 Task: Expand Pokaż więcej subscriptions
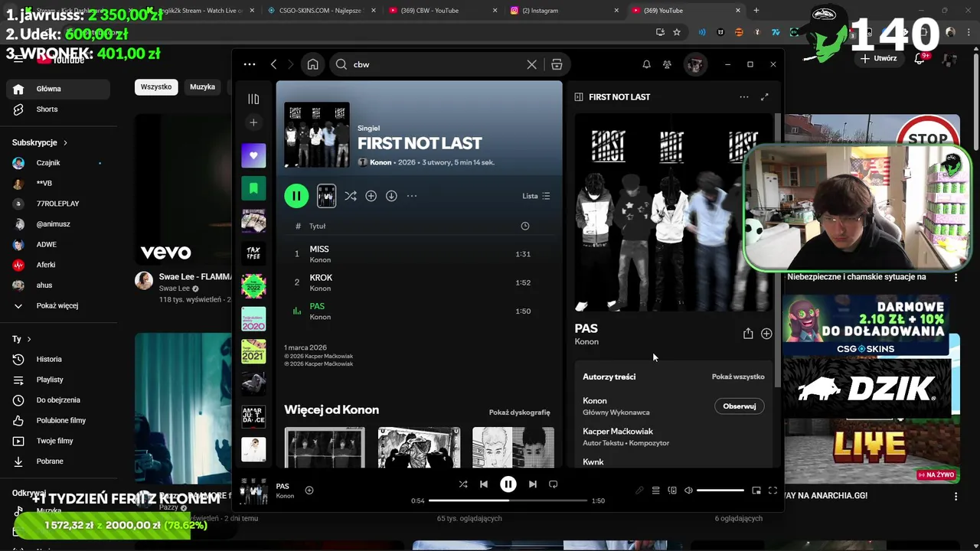point(58,305)
